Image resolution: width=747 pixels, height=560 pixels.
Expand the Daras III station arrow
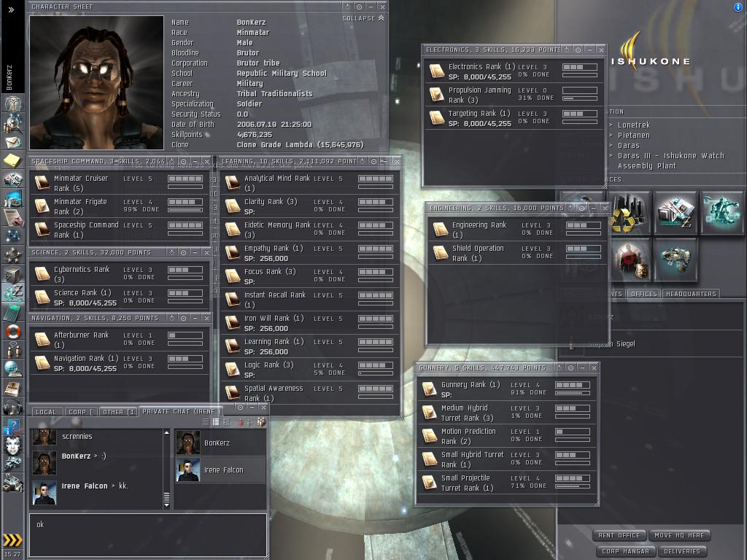[x=611, y=156]
